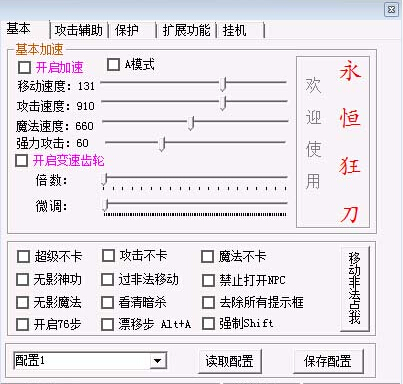Click the 读取配置 button
The width and height of the screenshot is (403, 384).
tap(229, 361)
